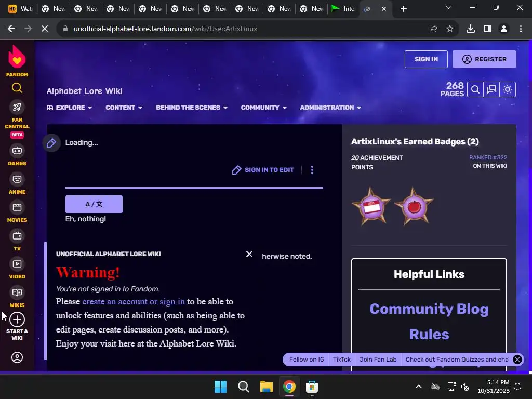Follow the create an account or sign in link

point(134,302)
